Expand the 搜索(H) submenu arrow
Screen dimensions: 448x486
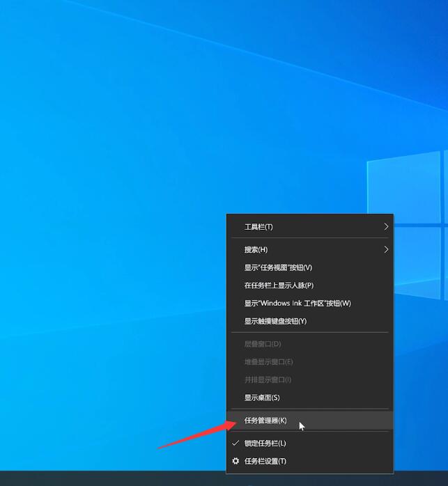(386, 249)
